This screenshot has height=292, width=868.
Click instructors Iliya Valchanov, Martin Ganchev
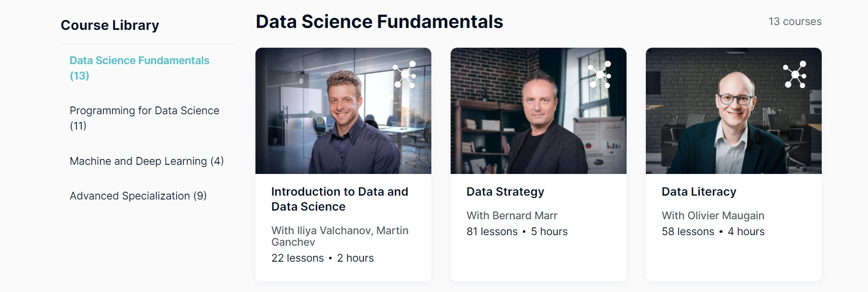(339, 236)
